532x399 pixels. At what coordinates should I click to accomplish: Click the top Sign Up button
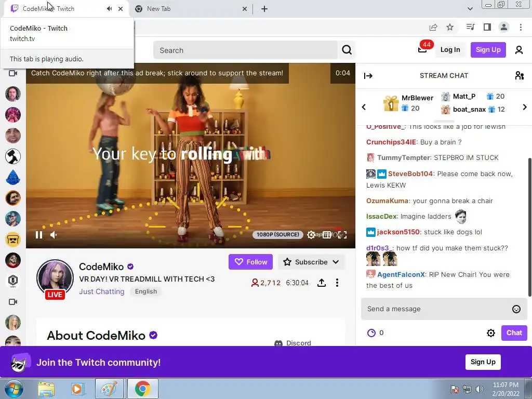(x=488, y=49)
